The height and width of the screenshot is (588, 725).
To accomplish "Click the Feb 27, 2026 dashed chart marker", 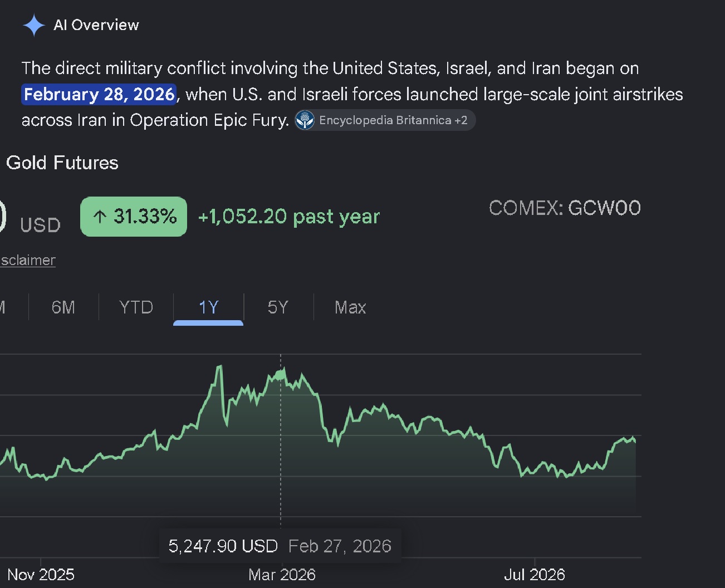I will (x=281, y=440).
